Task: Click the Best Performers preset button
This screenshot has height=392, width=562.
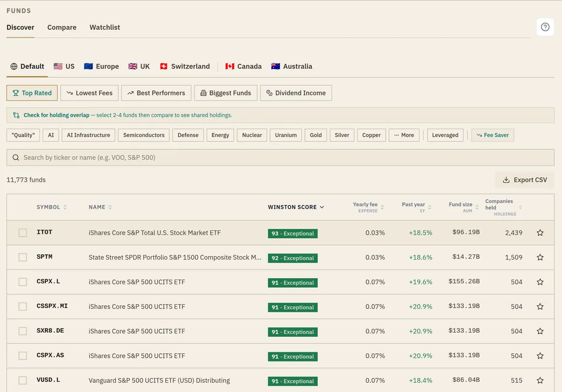Action: (156, 93)
